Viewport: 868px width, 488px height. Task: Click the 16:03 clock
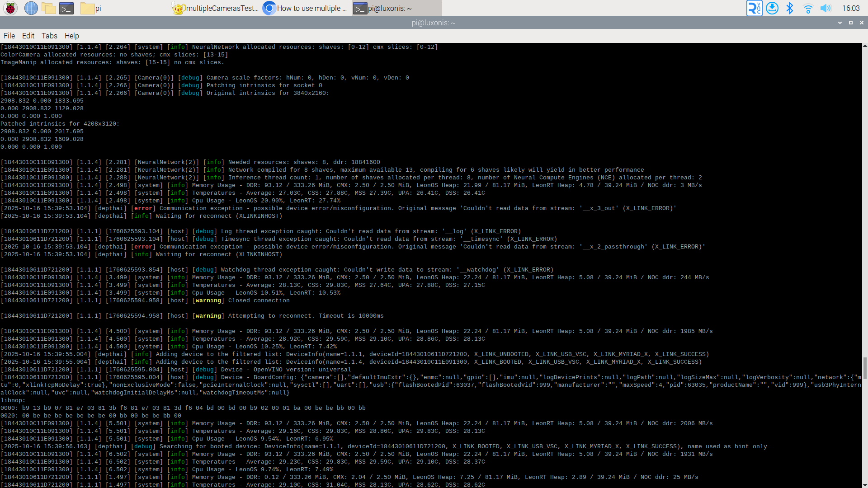coord(850,8)
